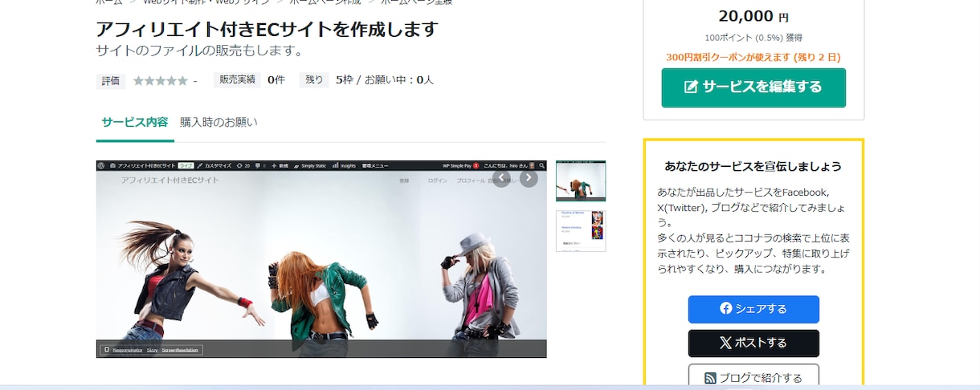980x390 pixels.
Task: Click the subtitle サイトのファイルの販売もします。
Action: 199,51
